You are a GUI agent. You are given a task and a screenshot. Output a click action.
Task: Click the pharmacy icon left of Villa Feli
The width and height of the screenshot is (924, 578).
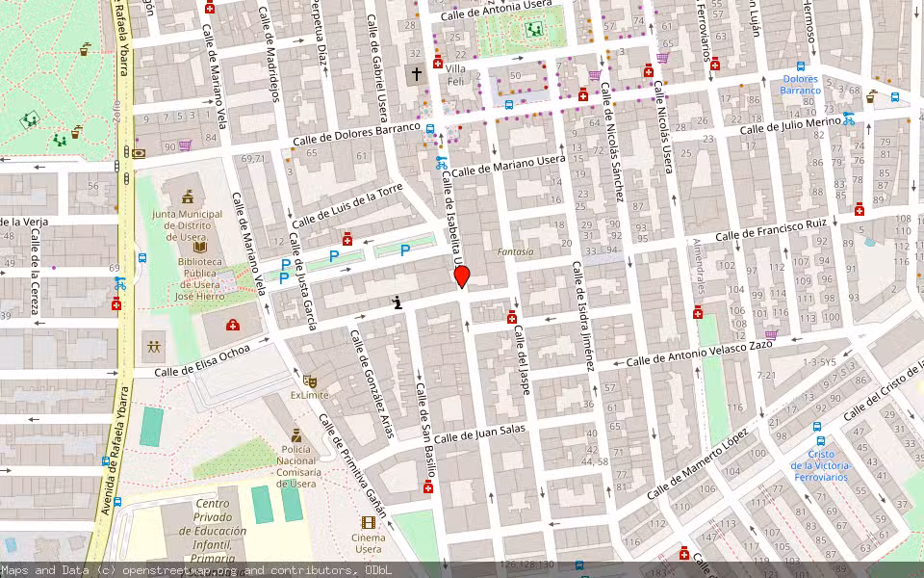[x=437, y=62]
